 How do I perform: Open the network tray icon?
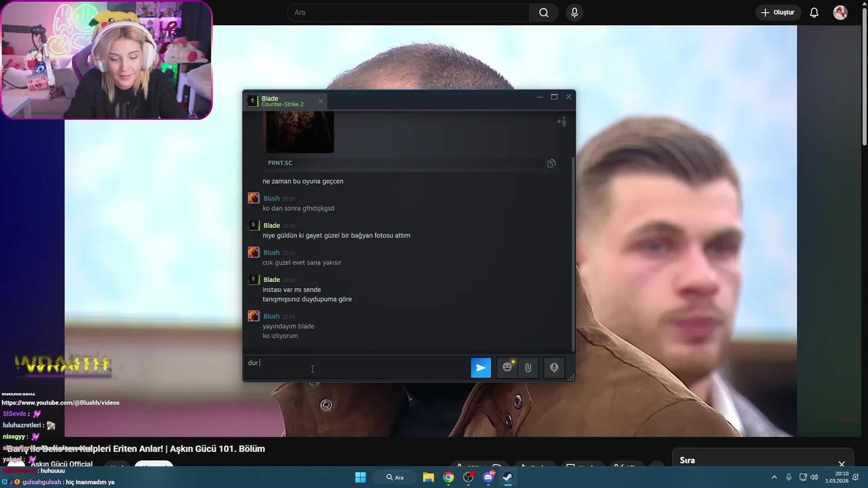[803, 477]
